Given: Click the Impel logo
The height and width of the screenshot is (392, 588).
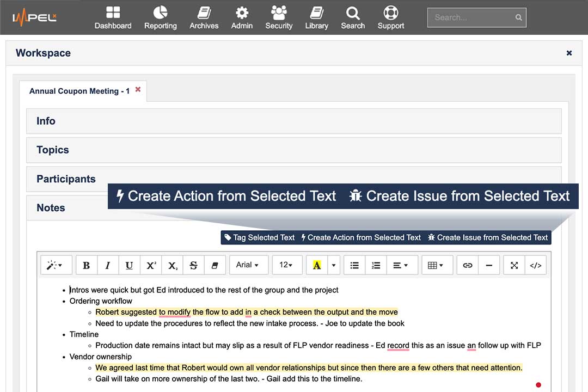Looking at the screenshot, I should pos(34,17).
